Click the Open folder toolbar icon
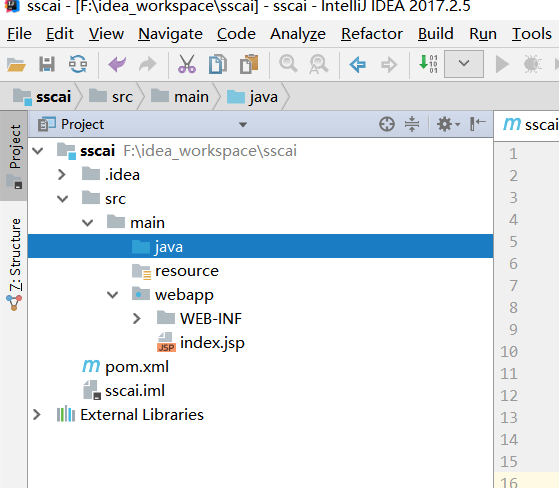This screenshot has height=488, width=559. pyautogui.click(x=16, y=65)
